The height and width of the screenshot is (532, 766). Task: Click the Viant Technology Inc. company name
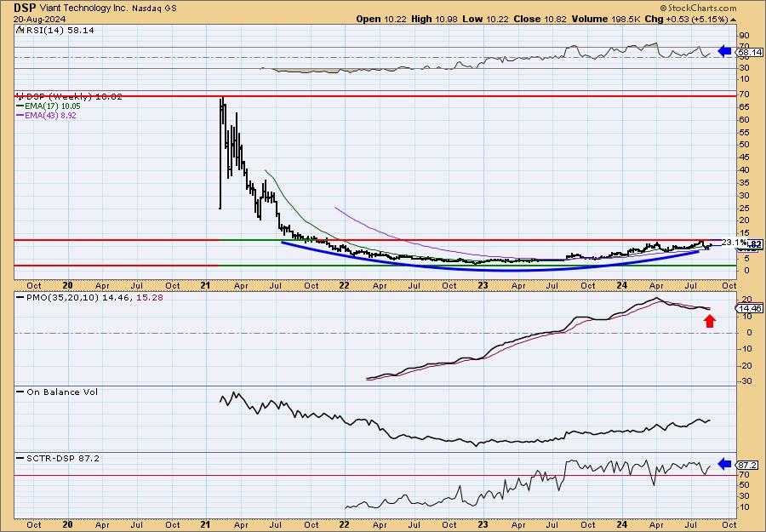83,9
